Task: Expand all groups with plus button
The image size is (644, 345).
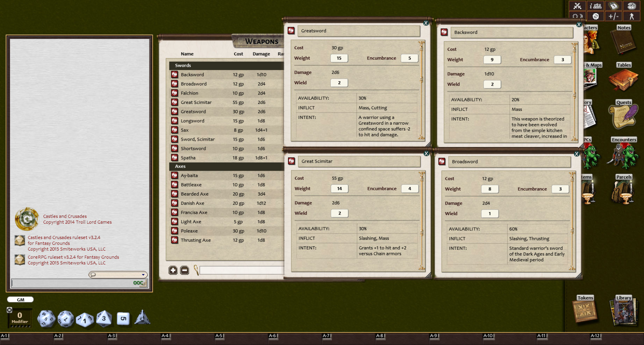Action: click(173, 270)
